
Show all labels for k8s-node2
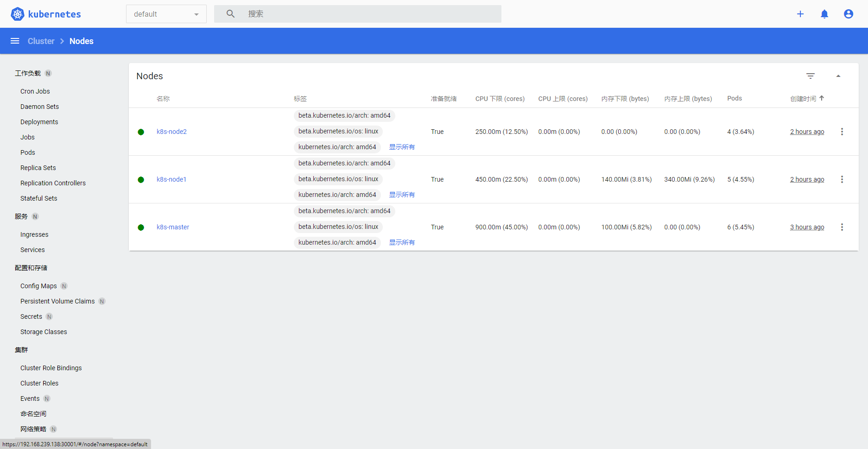click(x=402, y=147)
